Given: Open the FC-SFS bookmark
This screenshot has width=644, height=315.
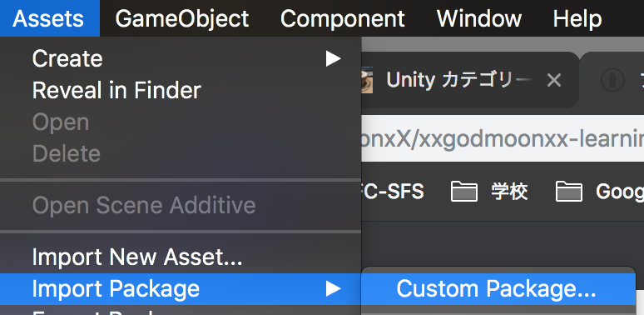Looking at the screenshot, I should (x=393, y=192).
